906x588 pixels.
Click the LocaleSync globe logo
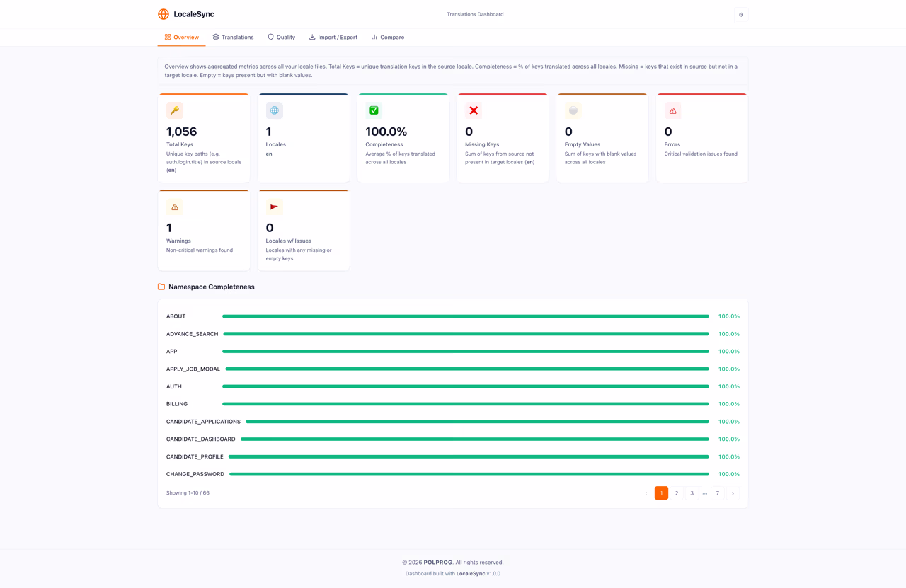click(164, 14)
